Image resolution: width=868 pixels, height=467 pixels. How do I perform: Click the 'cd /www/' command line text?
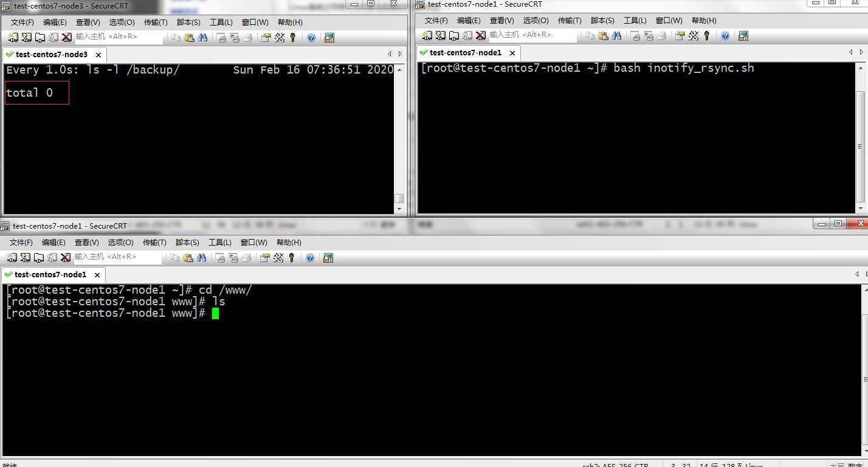tap(226, 290)
